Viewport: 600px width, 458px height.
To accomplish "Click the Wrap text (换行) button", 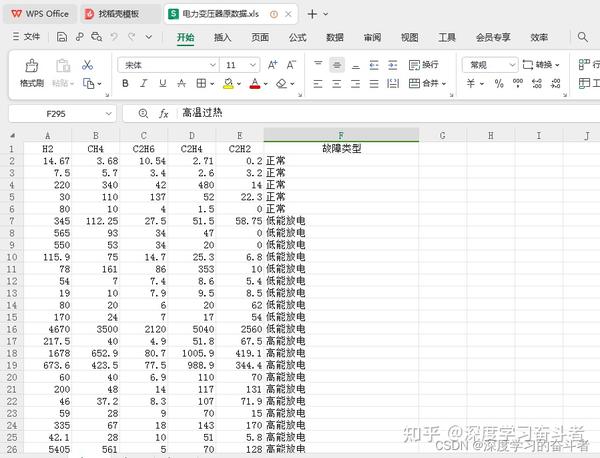I will pyautogui.click(x=424, y=65).
